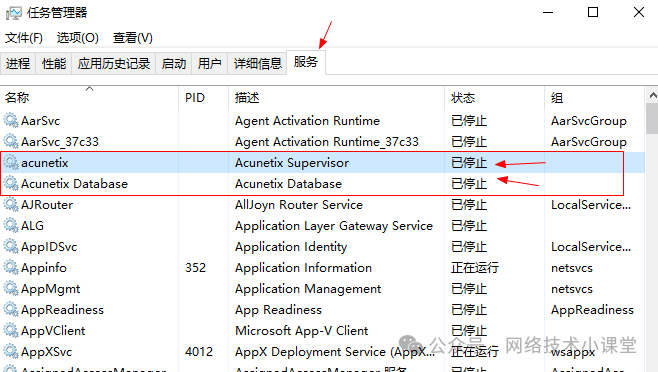Click the gear icon of Acunetix Database service
This screenshot has width=658, height=372.
11,183
